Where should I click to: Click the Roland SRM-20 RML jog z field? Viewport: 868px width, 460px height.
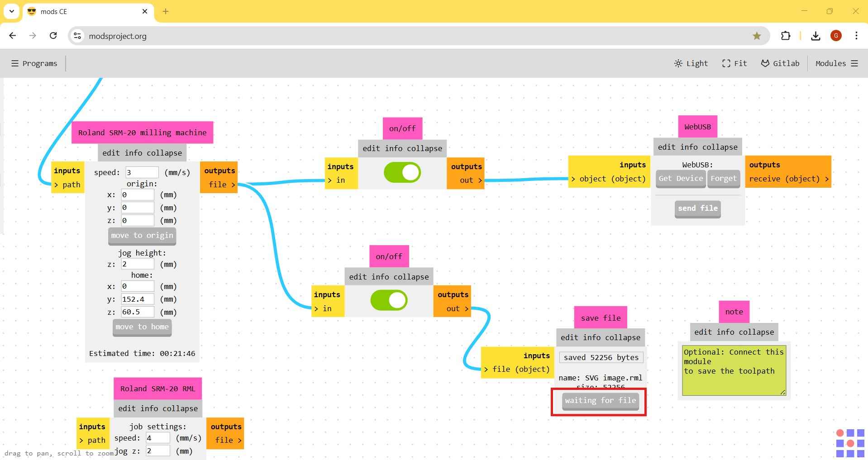tap(158, 451)
